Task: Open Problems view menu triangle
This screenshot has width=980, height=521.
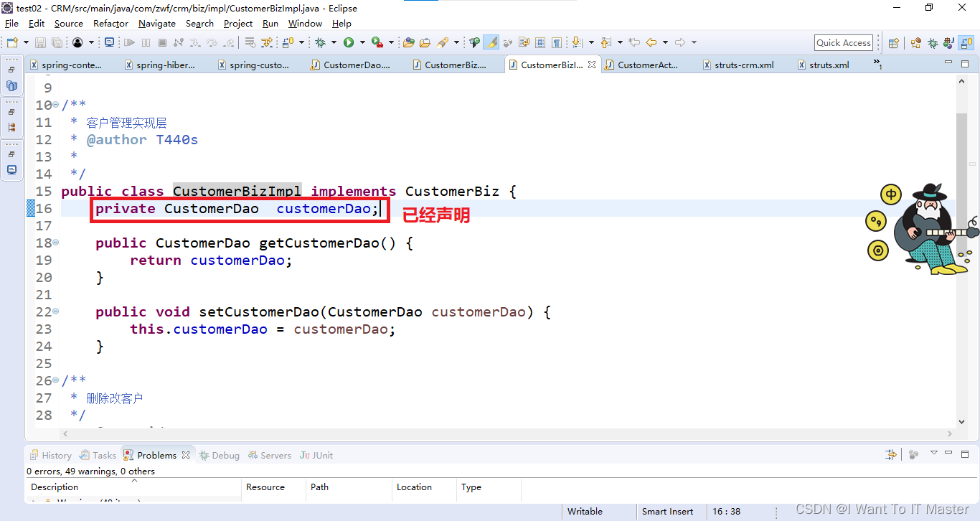Action: [x=933, y=454]
